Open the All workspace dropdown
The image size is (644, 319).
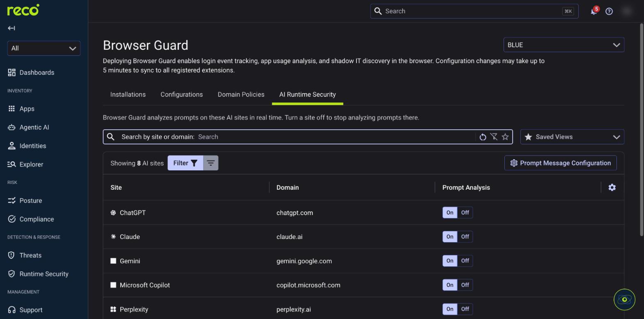(x=44, y=48)
